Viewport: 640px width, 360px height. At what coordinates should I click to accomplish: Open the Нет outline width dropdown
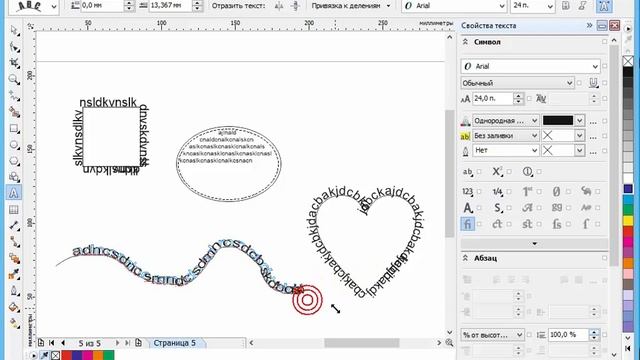click(x=534, y=151)
